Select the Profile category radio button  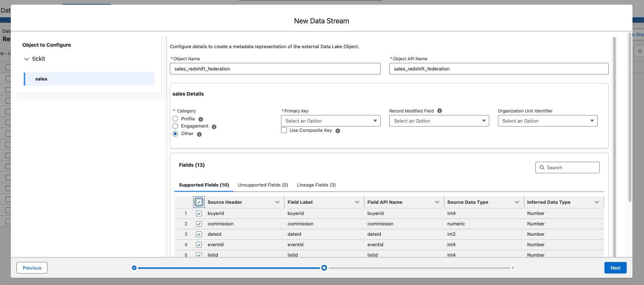coord(175,119)
